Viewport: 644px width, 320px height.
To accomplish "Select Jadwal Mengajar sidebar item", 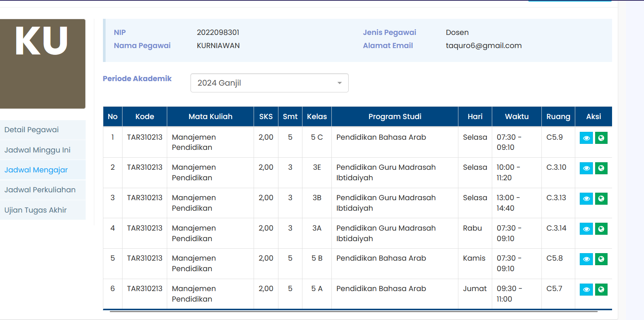I will pyautogui.click(x=36, y=170).
